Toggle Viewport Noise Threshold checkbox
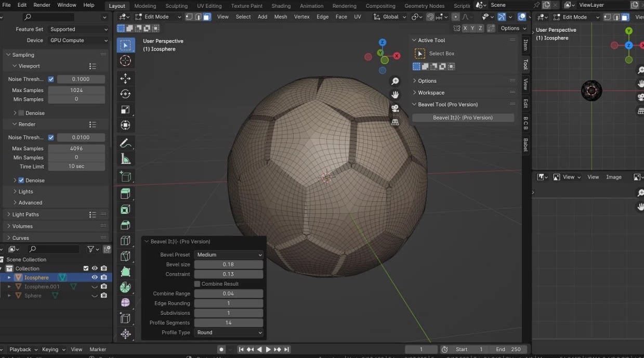This screenshot has height=358, width=644. 51,79
